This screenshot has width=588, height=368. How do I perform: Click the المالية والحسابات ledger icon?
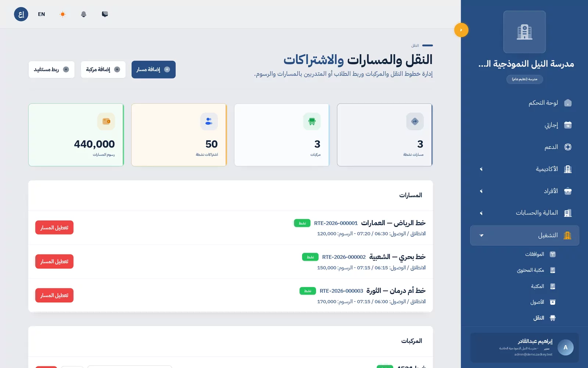pyautogui.click(x=568, y=213)
